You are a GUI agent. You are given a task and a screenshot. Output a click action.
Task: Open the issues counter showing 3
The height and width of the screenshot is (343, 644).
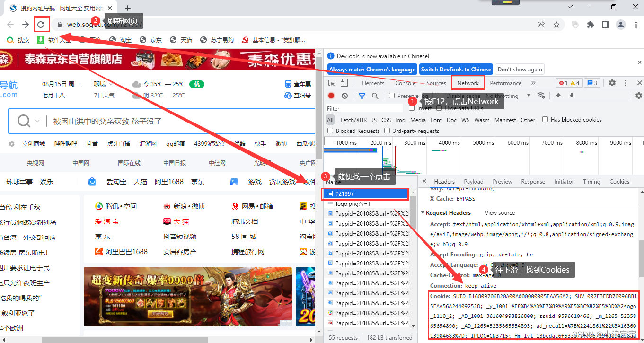tap(592, 83)
